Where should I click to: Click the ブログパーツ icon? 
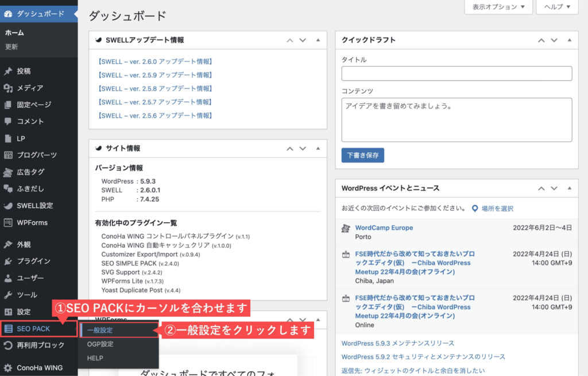coord(8,155)
